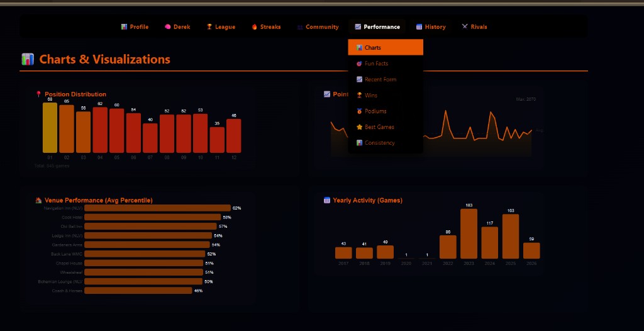Click the orange bar for position 02
This screenshot has height=331, width=644.
point(67,129)
